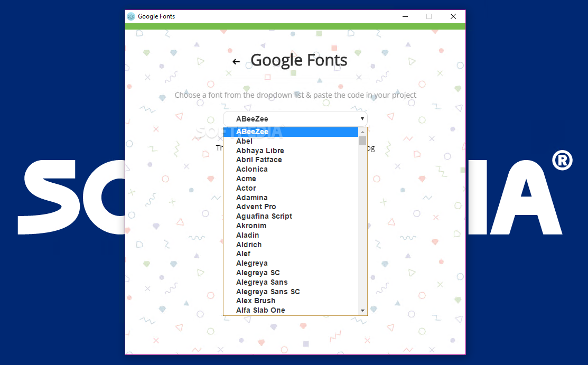Choose the Alegreya SC entry without Sans
The image size is (588, 365).
click(x=291, y=273)
